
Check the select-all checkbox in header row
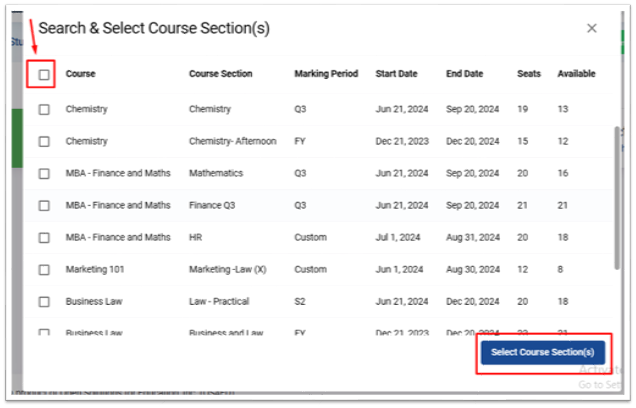[44, 75]
